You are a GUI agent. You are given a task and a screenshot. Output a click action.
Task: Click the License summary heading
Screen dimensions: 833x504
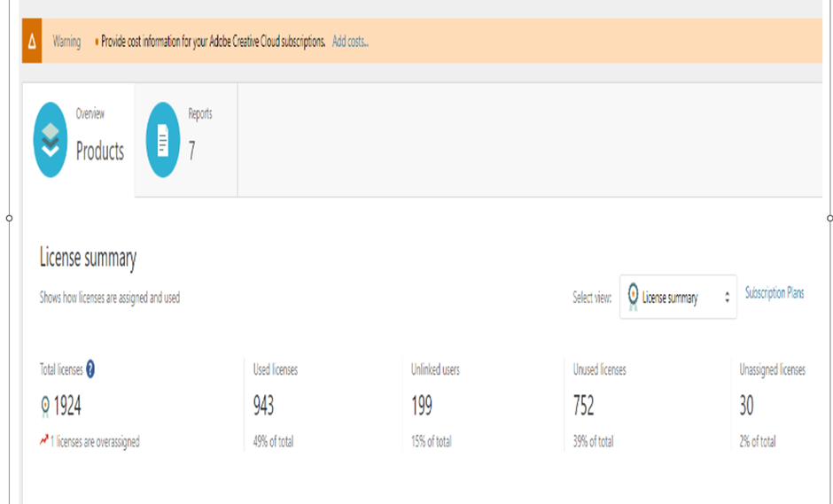pyautogui.click(x=89, y=258)
